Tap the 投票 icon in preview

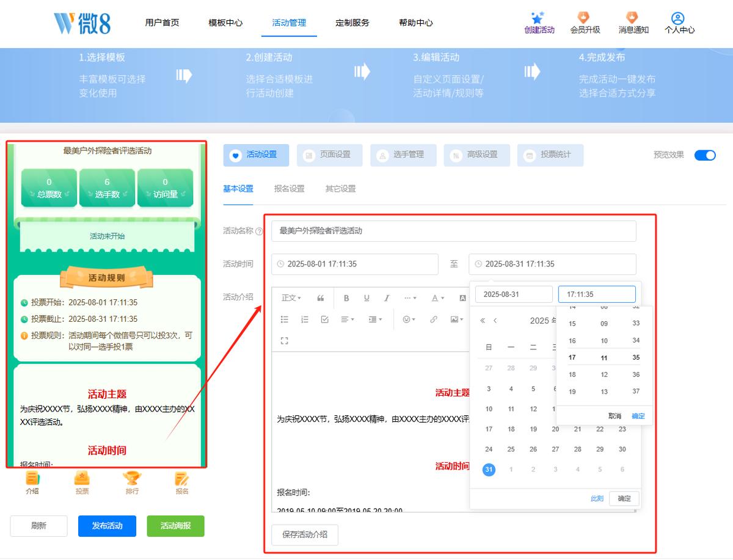[82, 482]
